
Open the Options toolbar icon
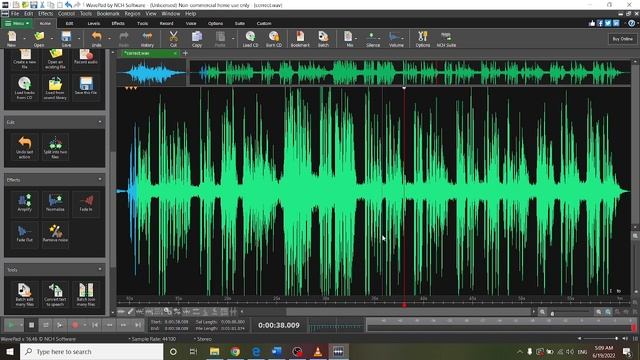423,39
